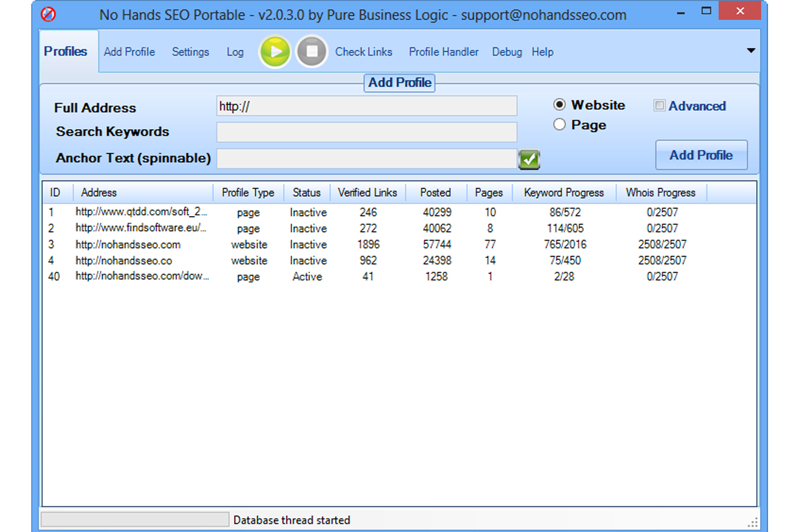Click the Verified Links value 1896
Image resolution: width=798 pixels, height=532 pixels.
coord(368,245)
